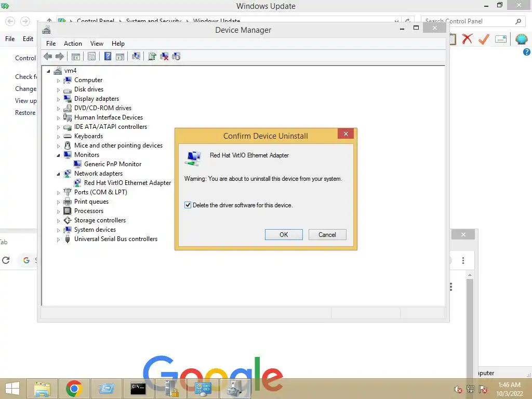Open the Edit menu in Windows Update window
The height and width of the screenshot is (399, 532).
pos(28,38)
